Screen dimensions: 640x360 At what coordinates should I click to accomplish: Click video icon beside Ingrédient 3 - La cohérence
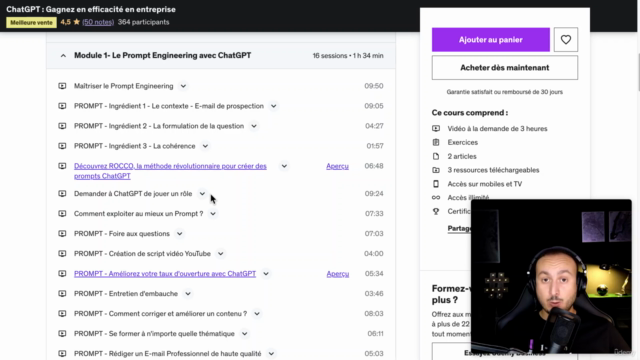[62, 146]
